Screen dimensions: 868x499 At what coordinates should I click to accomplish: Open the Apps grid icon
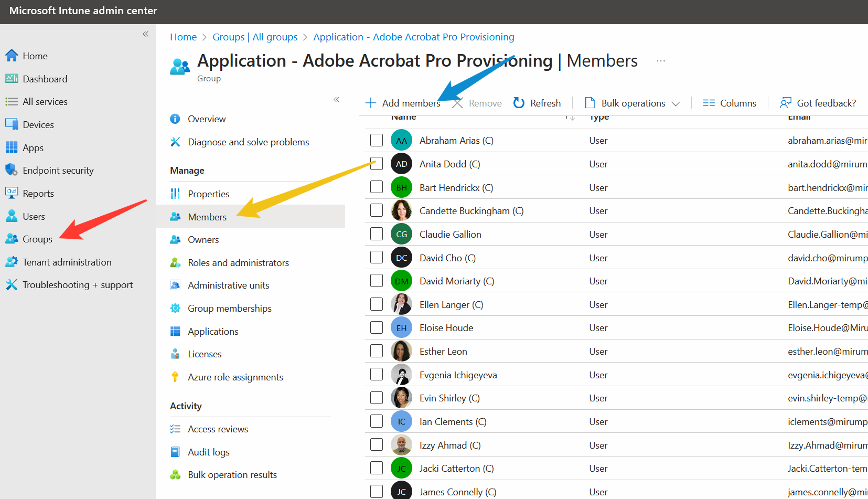(x=12, y=147)
